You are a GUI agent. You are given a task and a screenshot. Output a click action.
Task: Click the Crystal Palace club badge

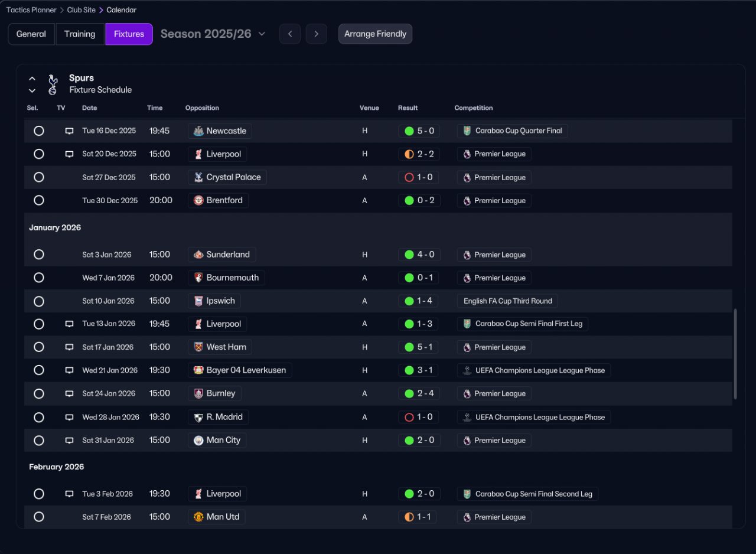click(199, 177)
